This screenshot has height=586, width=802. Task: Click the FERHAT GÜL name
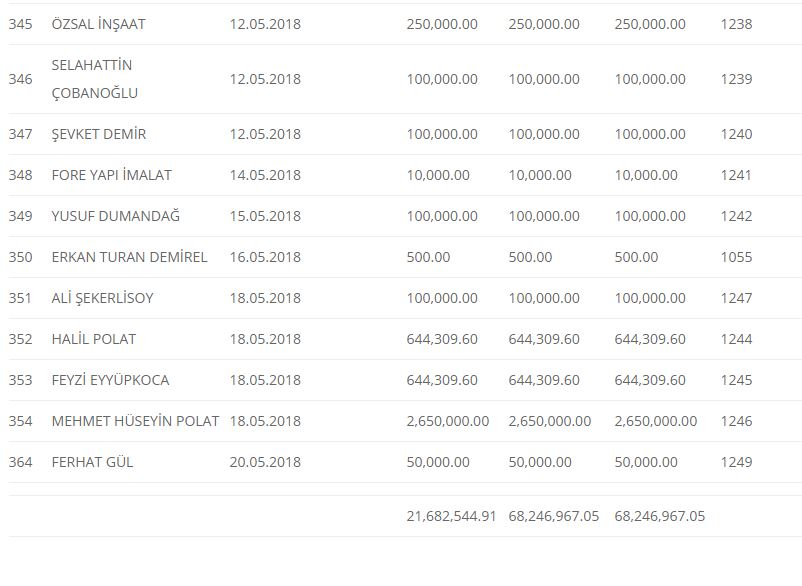92,462
